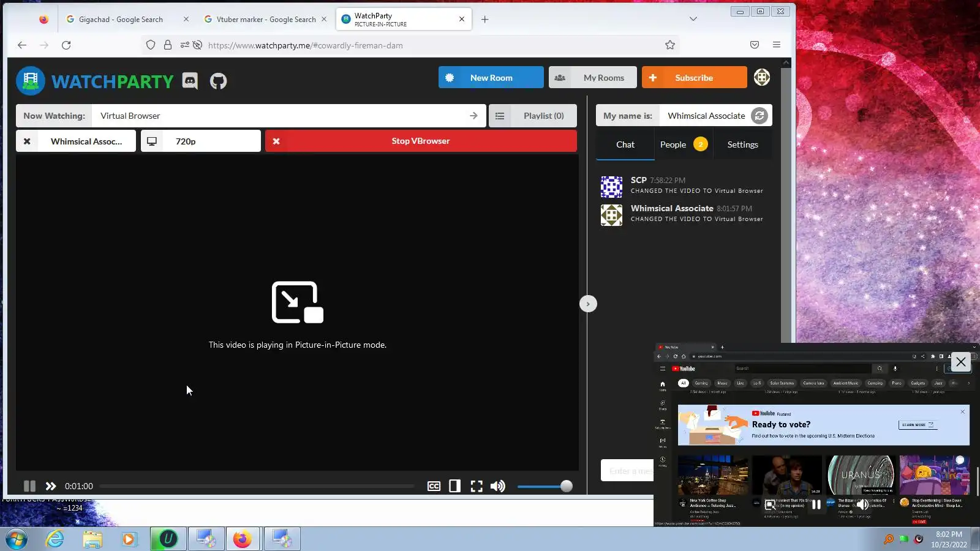Open the user avatar menu beside Subscribe
980x551 pixels.
(761, 78)
